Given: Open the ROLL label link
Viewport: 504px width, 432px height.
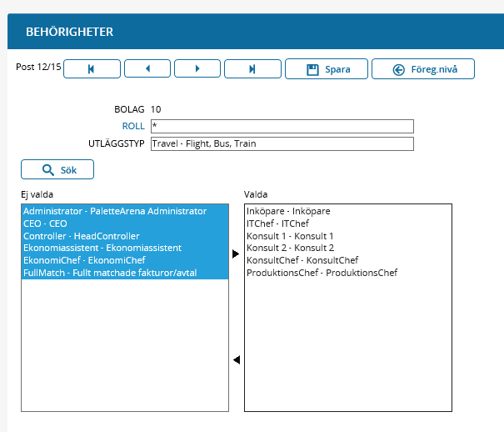Looking at the screenshot, I should [x=133, y=126].
